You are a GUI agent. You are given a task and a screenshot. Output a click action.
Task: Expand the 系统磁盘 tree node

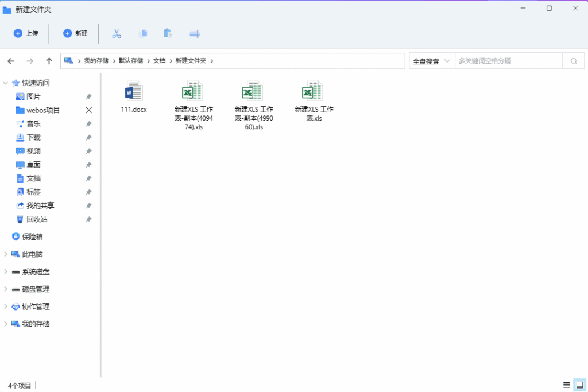coord(6,271)
